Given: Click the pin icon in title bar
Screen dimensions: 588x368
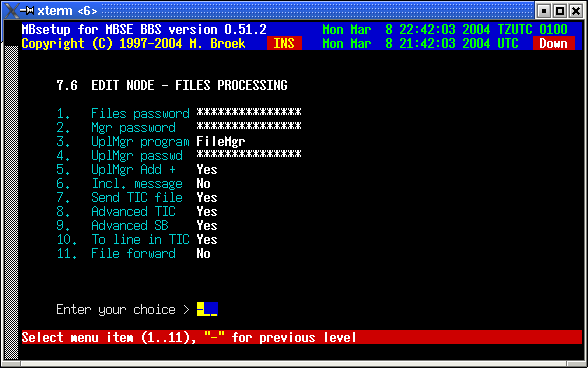Looking at the screenshot, I should click(x=27, y=11).
